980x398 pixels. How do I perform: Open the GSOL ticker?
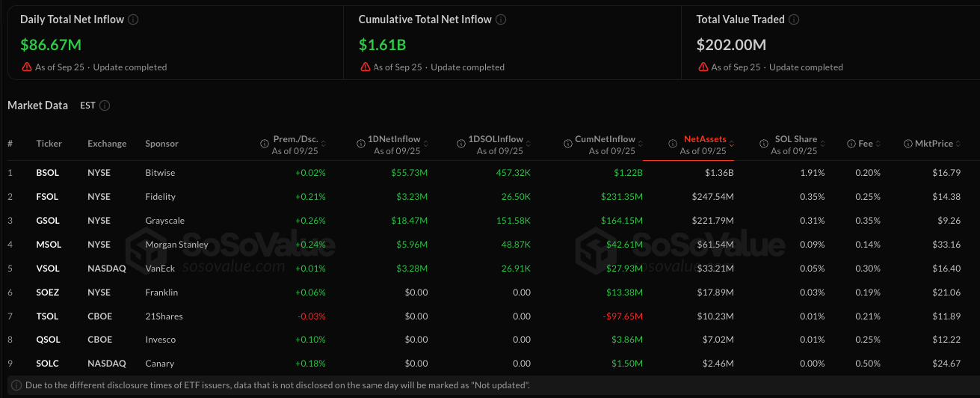[x=48, y=221]
